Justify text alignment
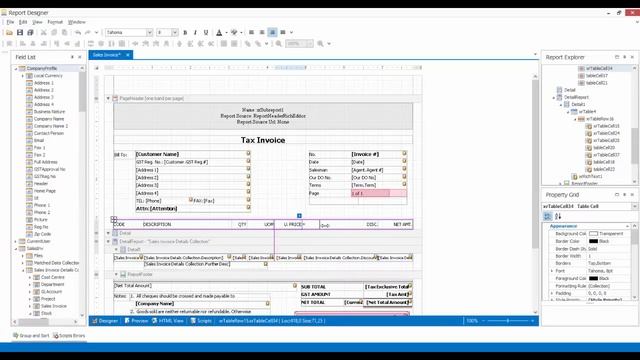640x360 pixels. [283, 32]
